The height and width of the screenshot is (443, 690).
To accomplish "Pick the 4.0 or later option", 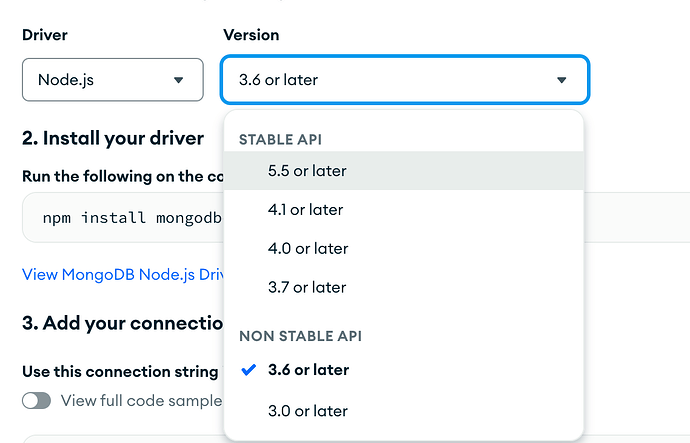I will coord(307,248).
